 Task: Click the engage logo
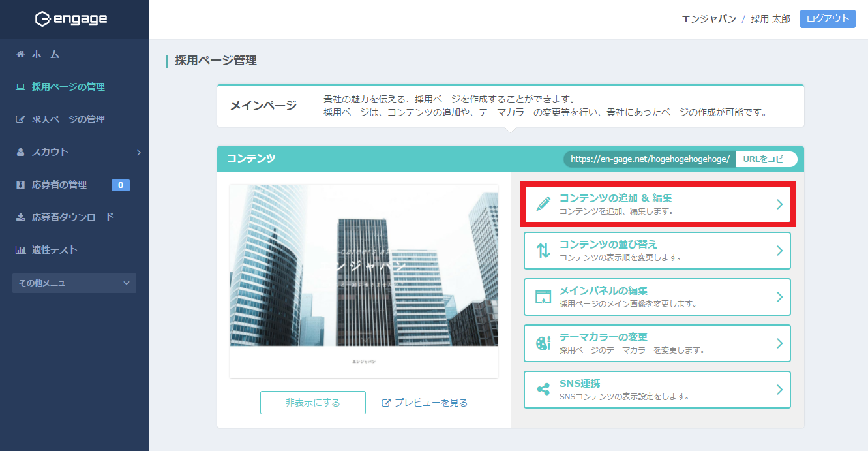(71, 19)
